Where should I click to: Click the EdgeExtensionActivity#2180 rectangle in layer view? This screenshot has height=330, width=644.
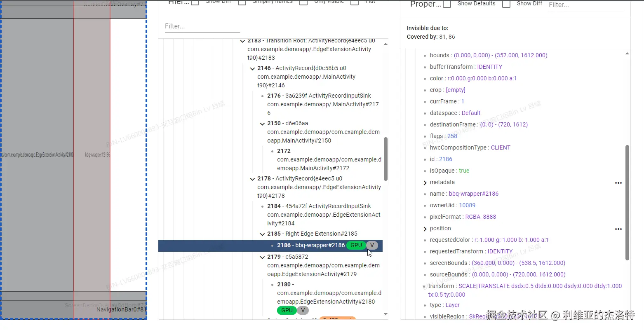coord(37,155)
